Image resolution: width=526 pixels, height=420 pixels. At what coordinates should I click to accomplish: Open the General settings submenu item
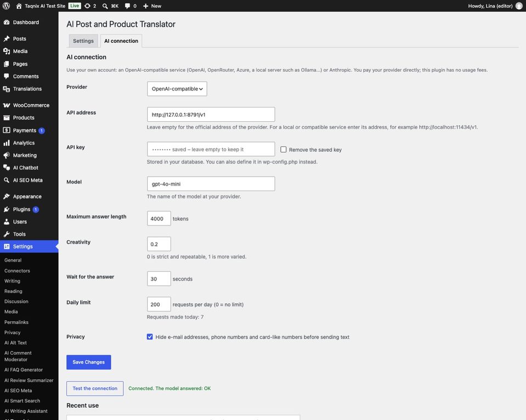[13, 260]
